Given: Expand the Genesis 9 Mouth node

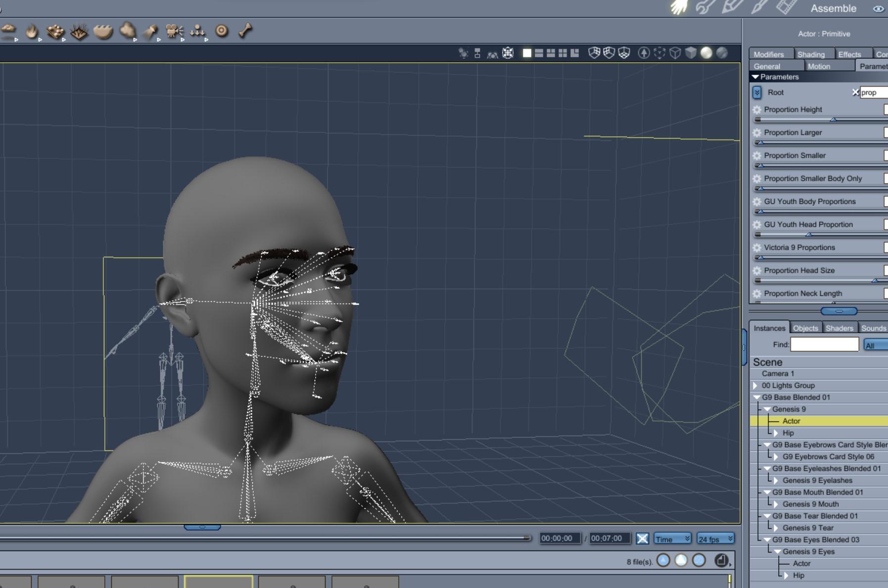Looking at the screenshot, I should tap(776, 504).
